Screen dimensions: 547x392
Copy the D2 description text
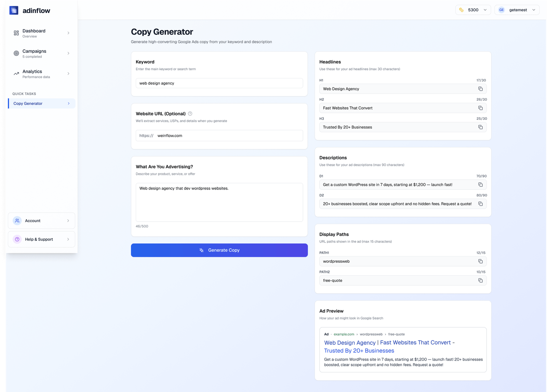480,204
